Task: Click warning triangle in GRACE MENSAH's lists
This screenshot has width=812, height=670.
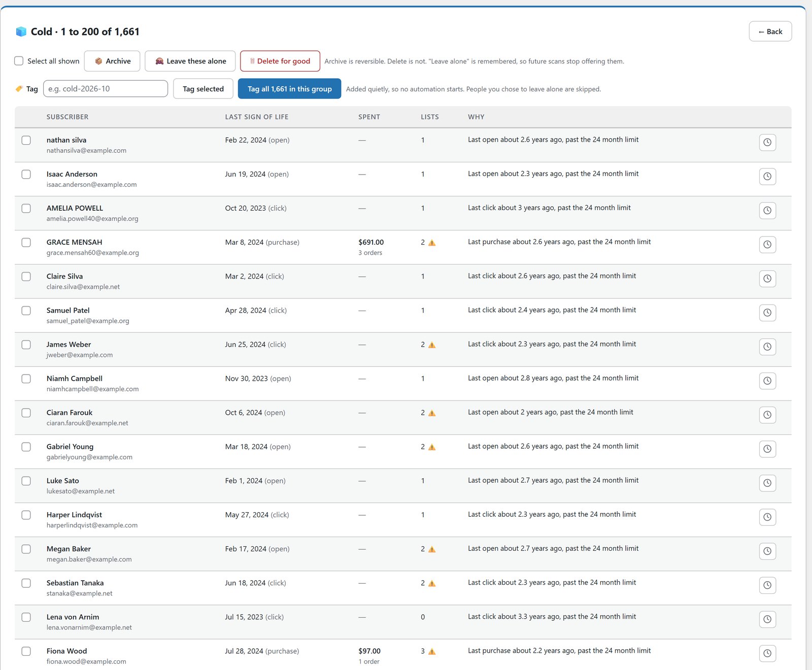Action: (x=432, y=243)
